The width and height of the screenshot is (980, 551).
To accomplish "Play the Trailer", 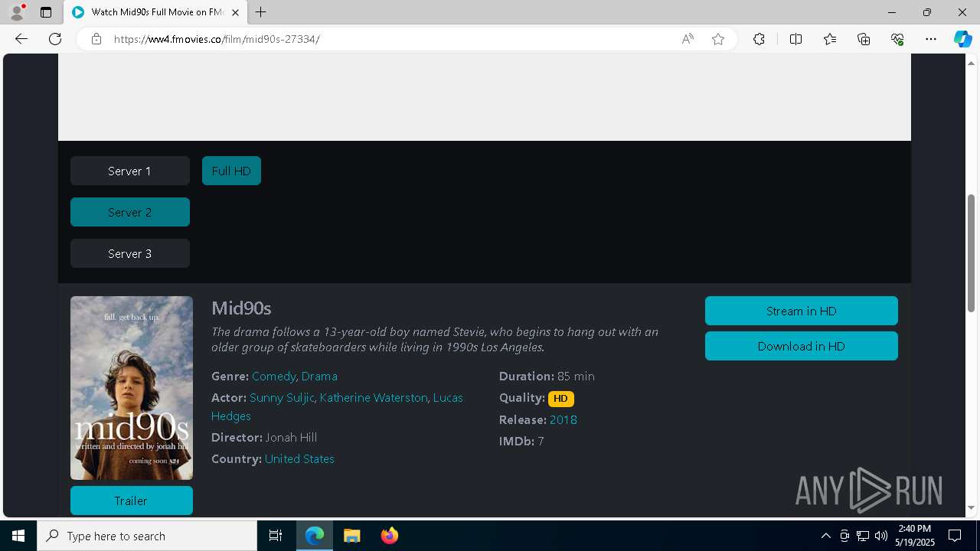I will pos(132,500).
